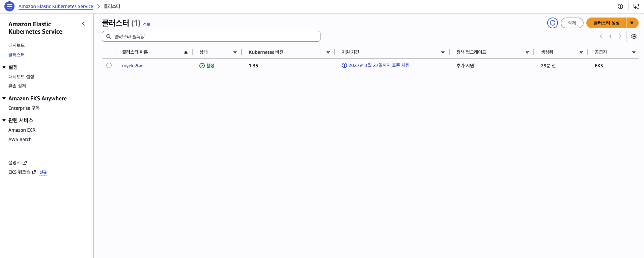Select the myeks5w cluster radio button

[109, 65]
